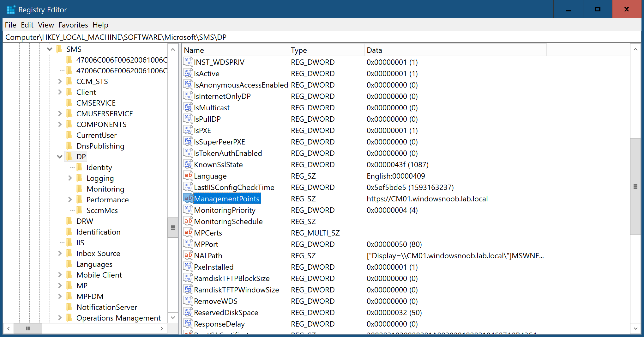
Task: Click the tree horizontal scroll left arrow
Action: (x=9, y=328)
